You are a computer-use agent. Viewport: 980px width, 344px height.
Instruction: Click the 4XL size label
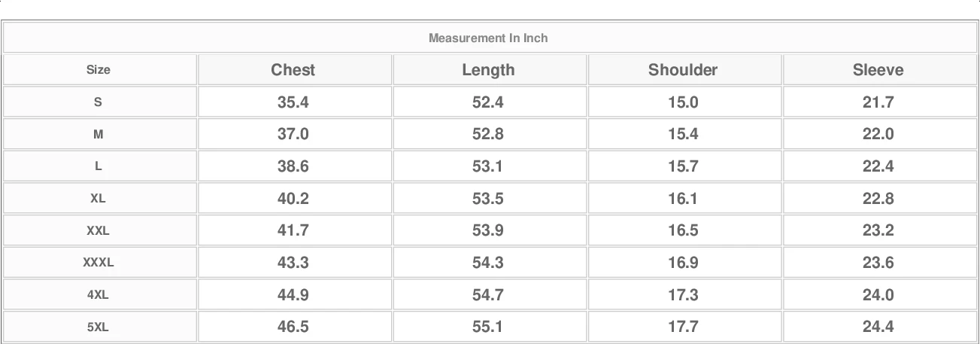pos(98,295)
